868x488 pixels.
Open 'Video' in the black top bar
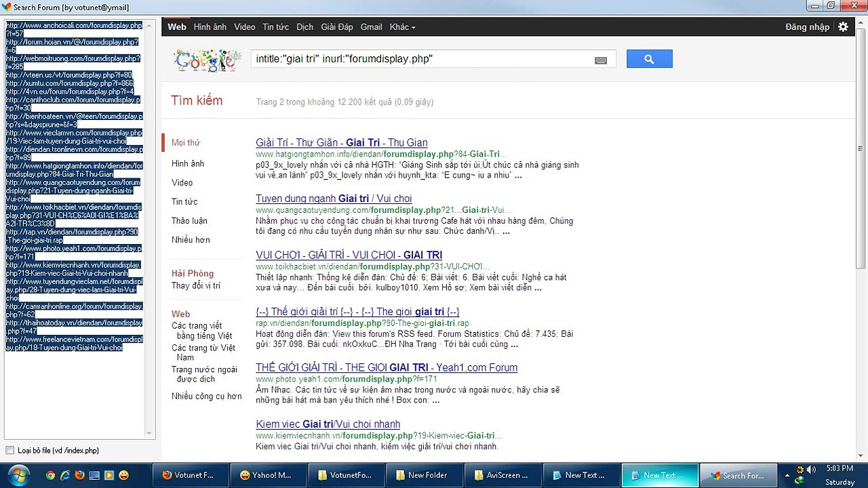[x=245, y=27]
